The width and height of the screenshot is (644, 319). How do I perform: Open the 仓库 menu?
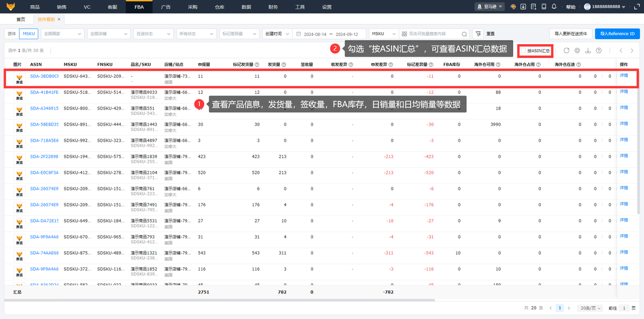point(219,7)
